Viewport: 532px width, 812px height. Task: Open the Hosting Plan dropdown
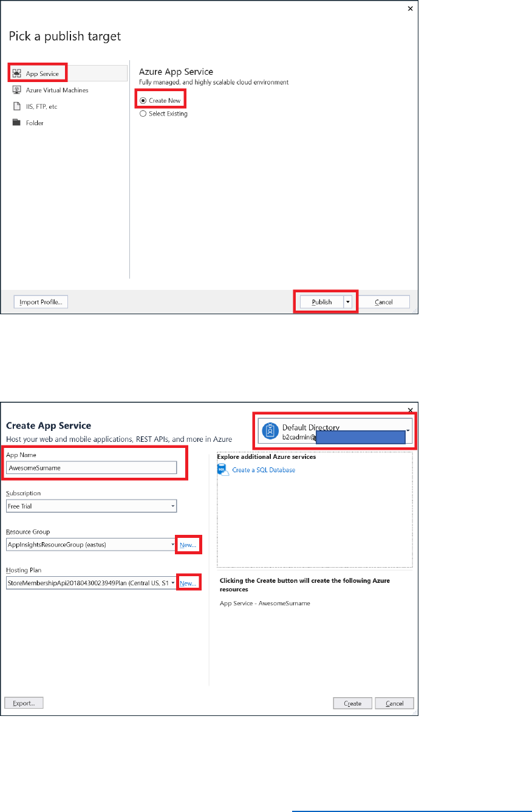tap(91, 583)
